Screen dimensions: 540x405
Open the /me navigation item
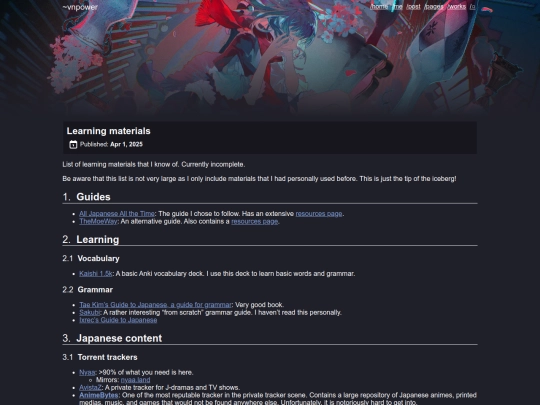[x=397, y=7]
